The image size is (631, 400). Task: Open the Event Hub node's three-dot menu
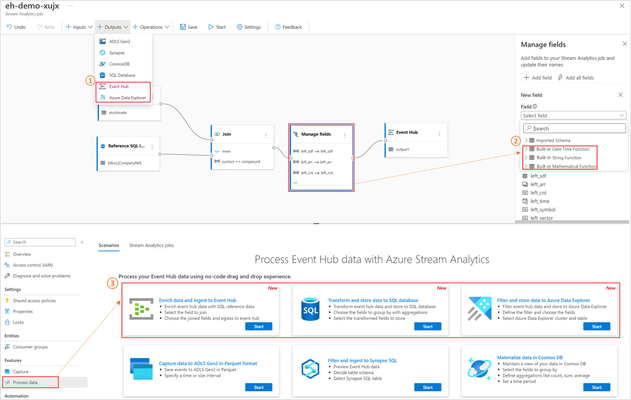(439, 133)
